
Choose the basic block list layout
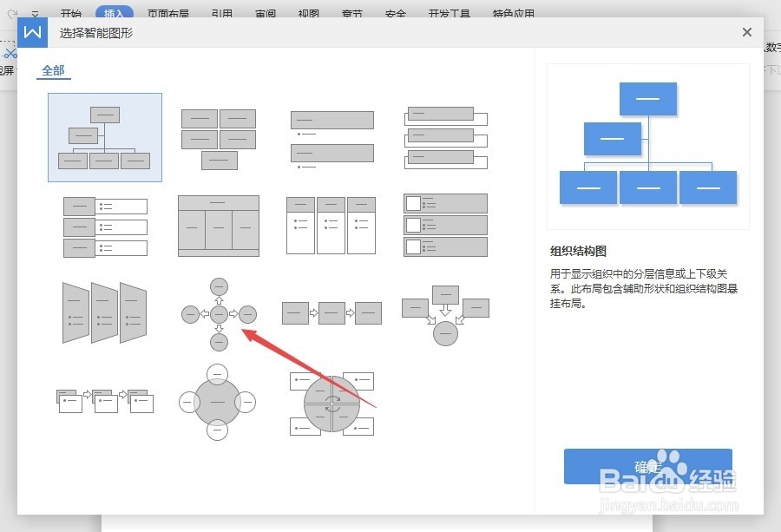pos(219,139)
